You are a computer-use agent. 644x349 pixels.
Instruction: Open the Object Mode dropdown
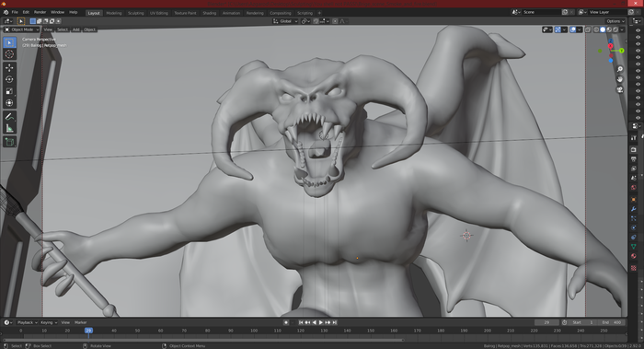tap(22, 29)
